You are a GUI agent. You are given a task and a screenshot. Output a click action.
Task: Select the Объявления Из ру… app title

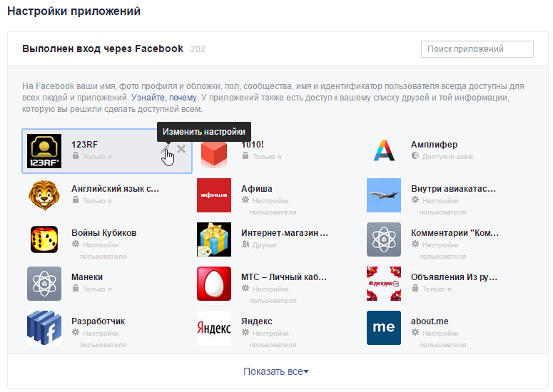click(455, 277)
